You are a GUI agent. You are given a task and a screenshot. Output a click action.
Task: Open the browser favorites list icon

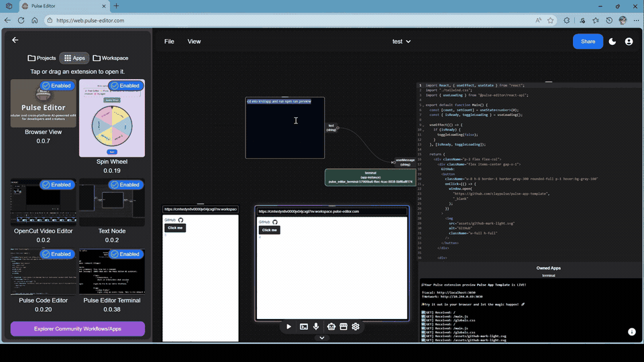click(x=596, y=20)
